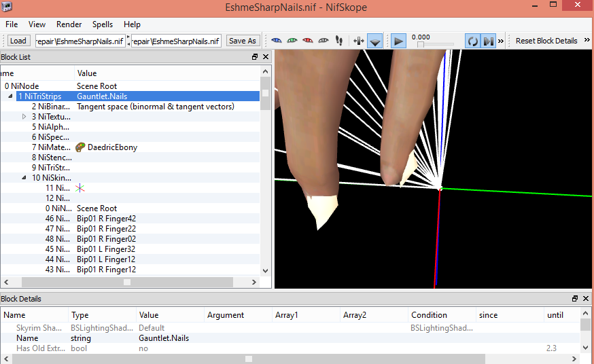Select Bip01 L Finger32 row

click(x=130, y=249)
